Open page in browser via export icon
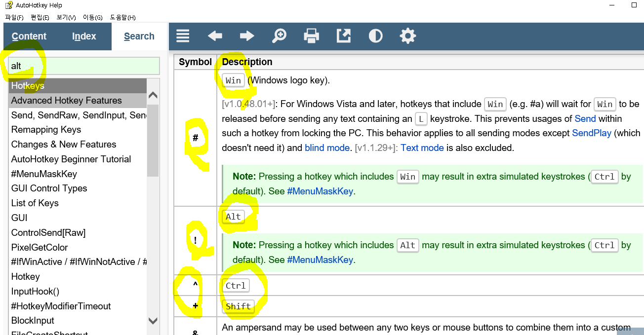 pos(344,36)
